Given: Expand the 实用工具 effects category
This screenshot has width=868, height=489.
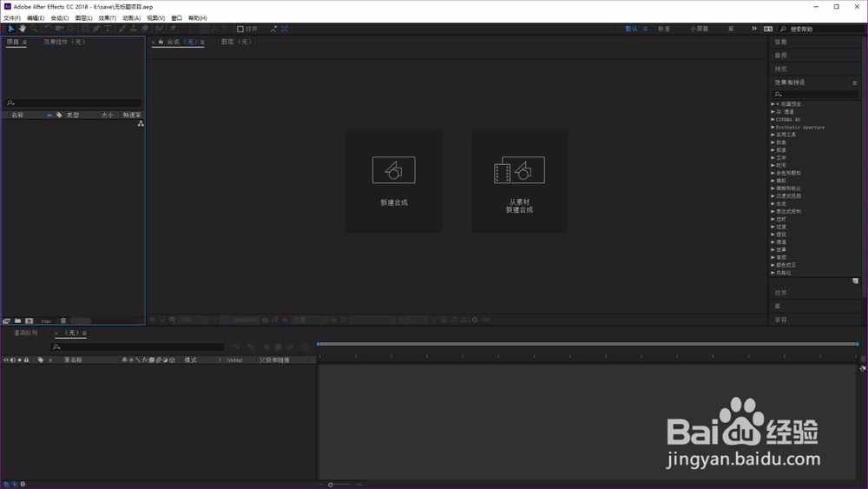Looking at the screenshot, I should 773,135.
